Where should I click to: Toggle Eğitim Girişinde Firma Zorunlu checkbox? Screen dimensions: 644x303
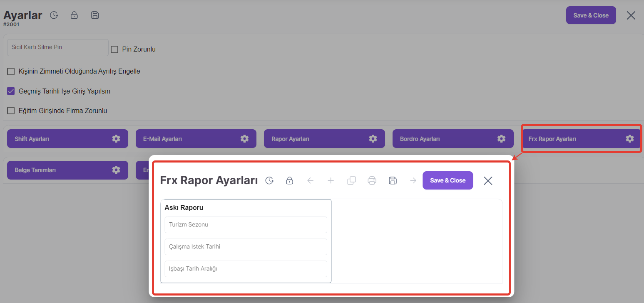[x=11, y=111]
